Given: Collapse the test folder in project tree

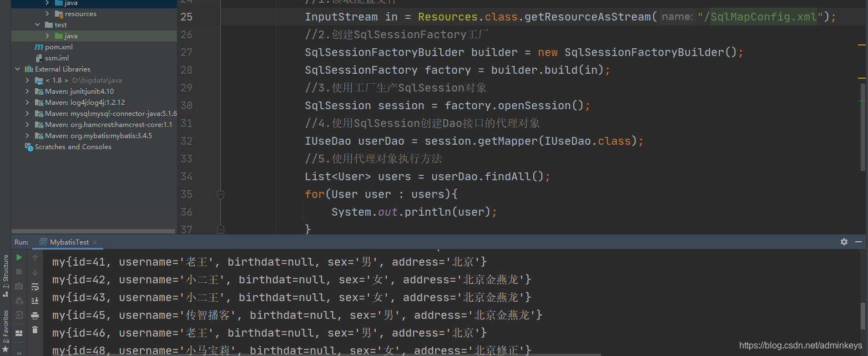Looking at the screenshot, I should click(x=38, y=24).
